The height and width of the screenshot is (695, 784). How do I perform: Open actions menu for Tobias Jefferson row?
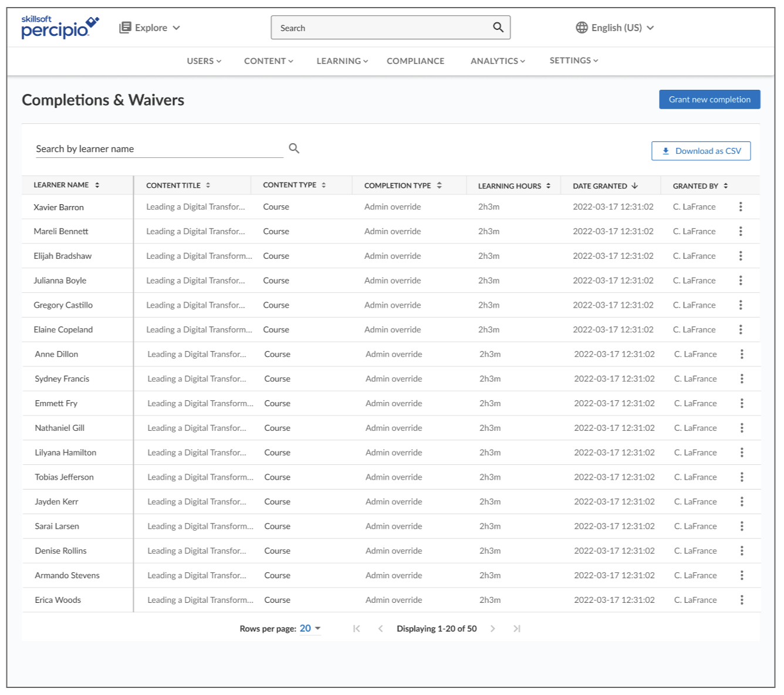coord(742,477)
